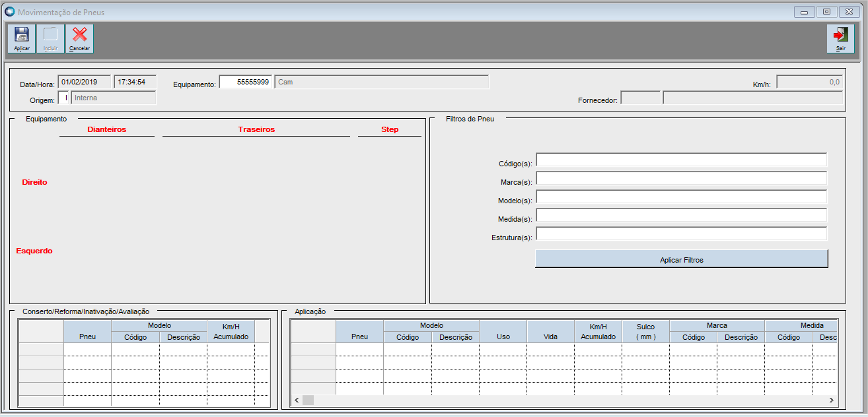868x417 pixels.
Task: Click the Modelo(s) filter field
Action: pos(681,197)
